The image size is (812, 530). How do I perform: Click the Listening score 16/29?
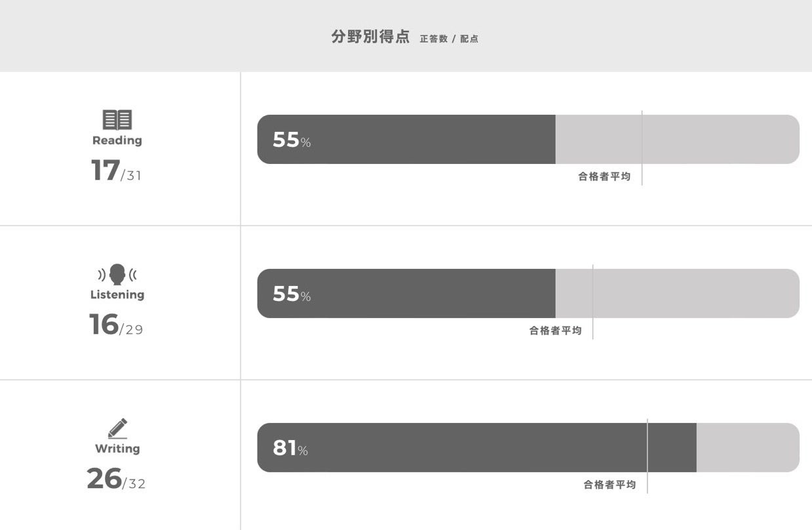coord(116,325)
